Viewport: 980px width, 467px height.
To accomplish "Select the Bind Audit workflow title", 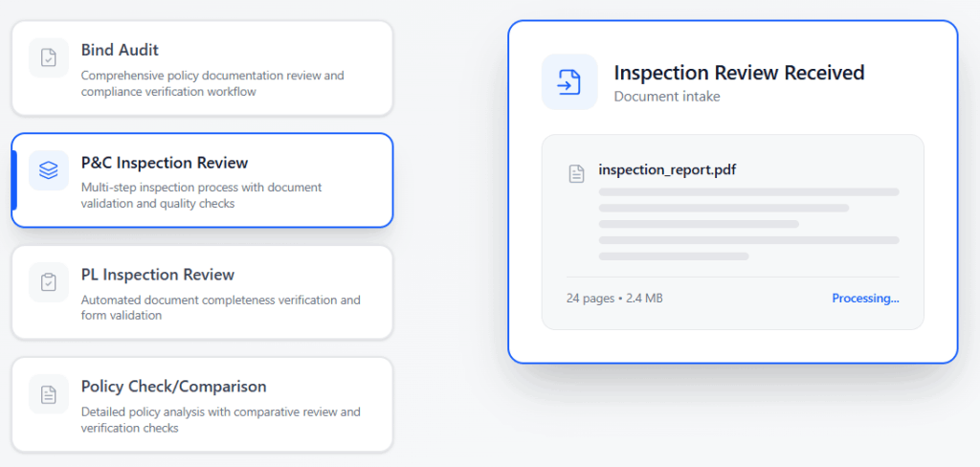I will point(120,50).
